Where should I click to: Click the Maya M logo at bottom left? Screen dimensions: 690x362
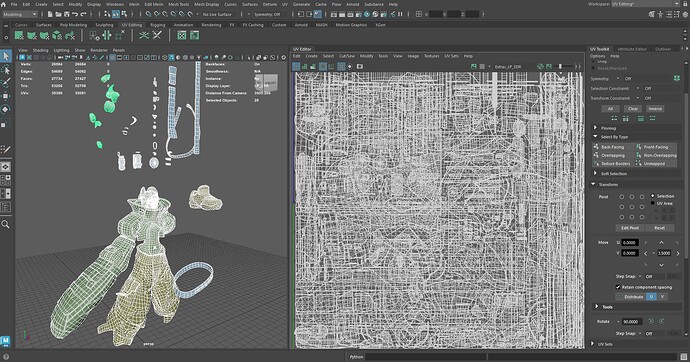click(x=5, y=341)
